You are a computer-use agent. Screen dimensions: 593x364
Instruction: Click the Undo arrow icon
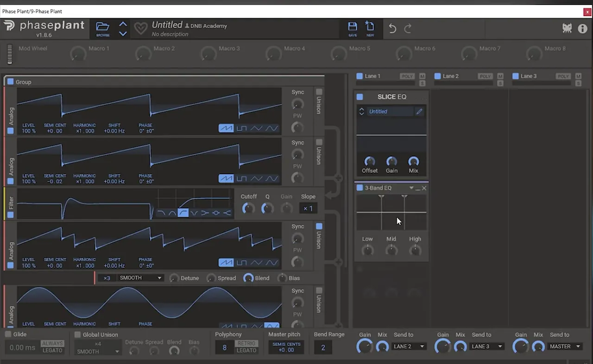pos(392,29)
